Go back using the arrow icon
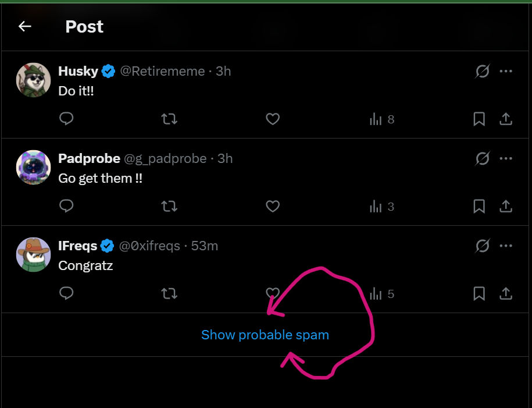The height and width of the screenshot is (408, 532). point(25,26)
